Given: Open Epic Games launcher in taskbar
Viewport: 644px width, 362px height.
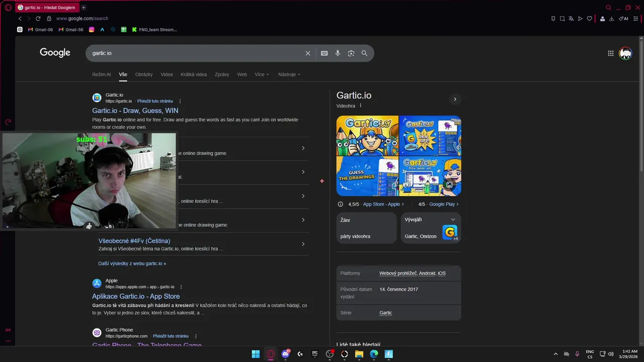Looking at the screenshot, I should (x=315, y=354).
